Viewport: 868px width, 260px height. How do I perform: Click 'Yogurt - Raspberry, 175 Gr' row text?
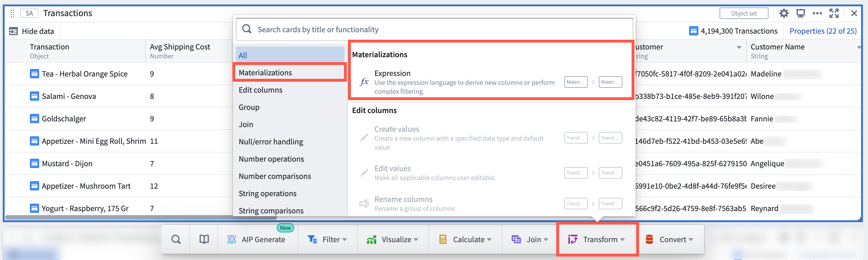(x=85, y=209)
